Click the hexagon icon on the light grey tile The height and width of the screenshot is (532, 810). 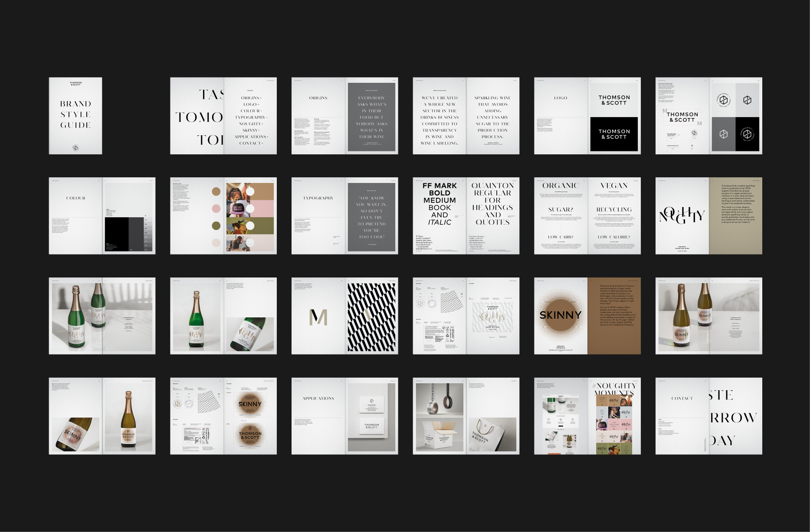pyautogui.click(x=747, y=100)
